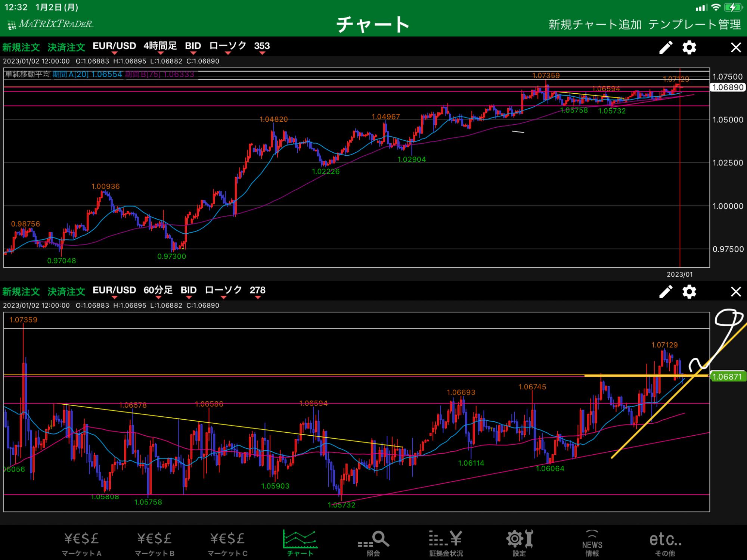Open the 60分足 timeframe dropdown
747x560 pixels.
pos(158,291)
